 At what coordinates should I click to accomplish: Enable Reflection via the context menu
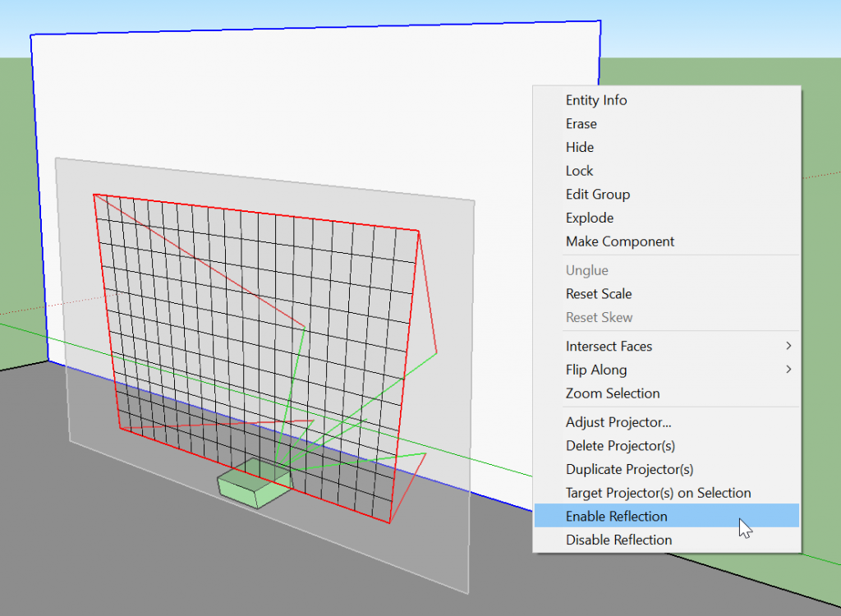(666, 516)
